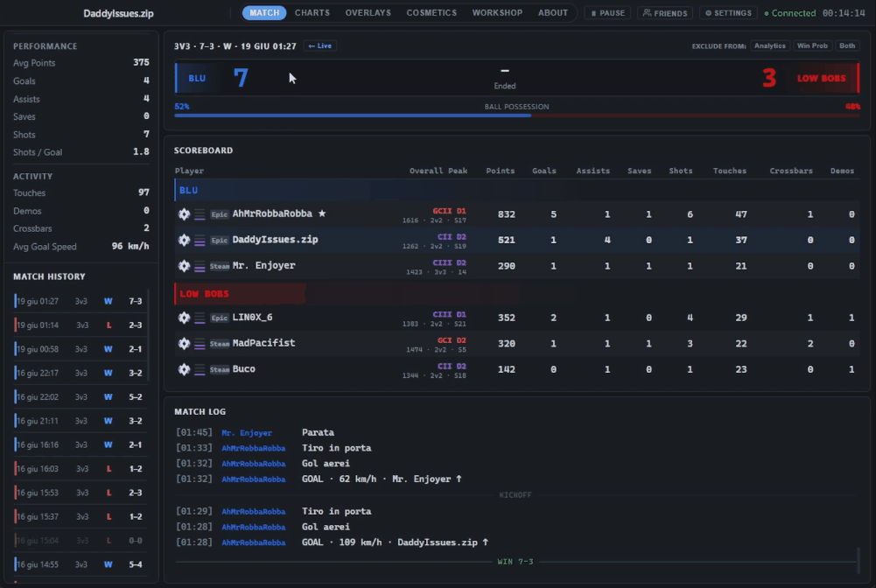876x588 pixels.
Task: Click the Touches column header in scoreboard
Action: 729,171
